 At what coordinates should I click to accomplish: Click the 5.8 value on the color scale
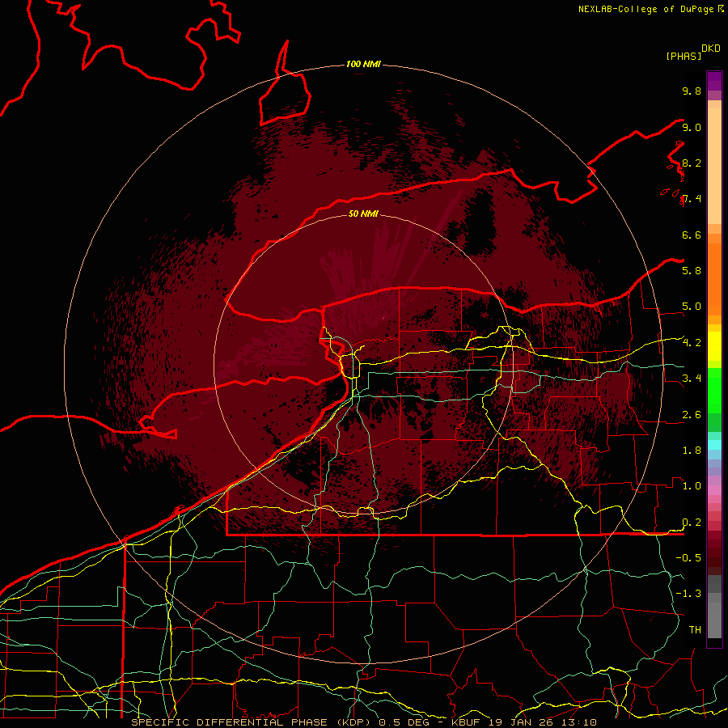click(692, 270)
